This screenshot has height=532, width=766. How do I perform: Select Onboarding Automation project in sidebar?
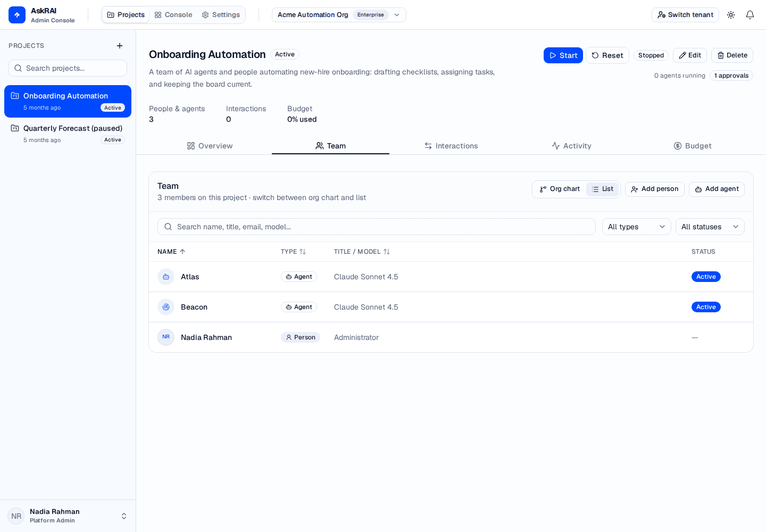68,101
